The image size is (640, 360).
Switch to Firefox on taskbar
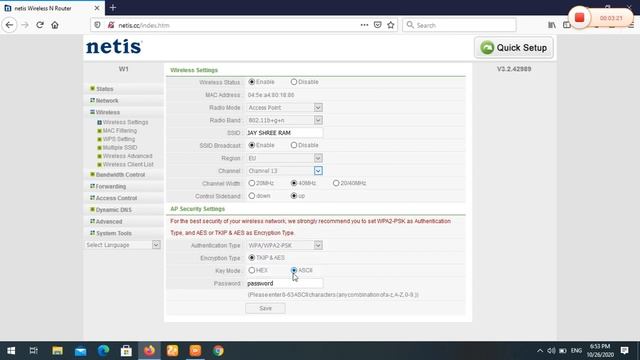(149, 351)
